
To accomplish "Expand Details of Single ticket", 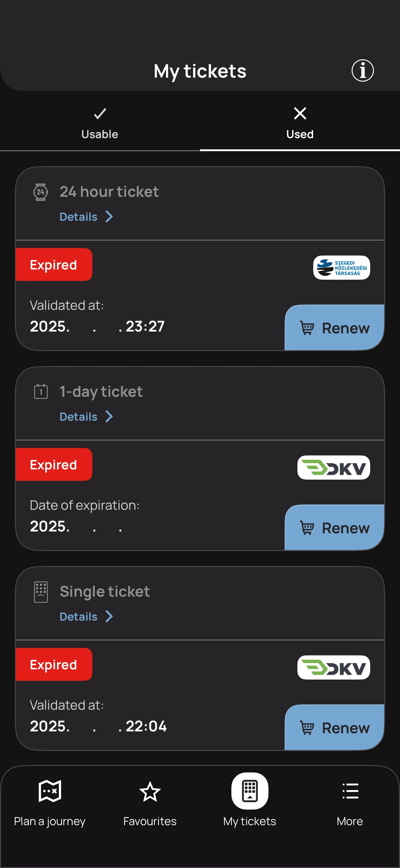I will [86, 616].
